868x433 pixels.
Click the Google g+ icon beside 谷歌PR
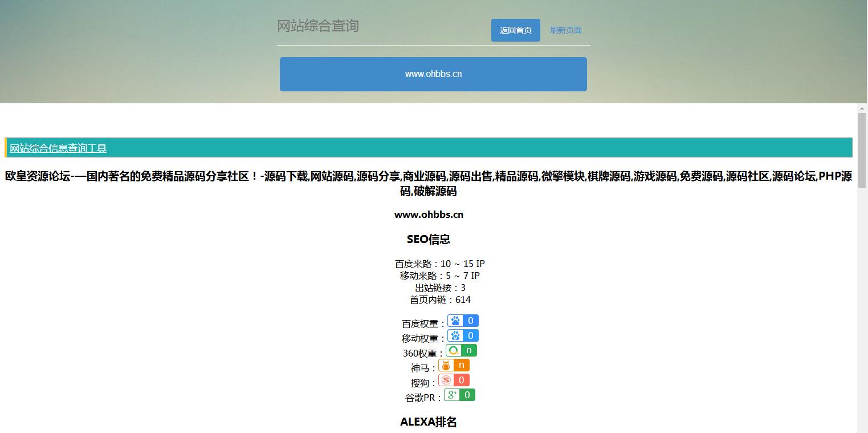pos(452,395)
